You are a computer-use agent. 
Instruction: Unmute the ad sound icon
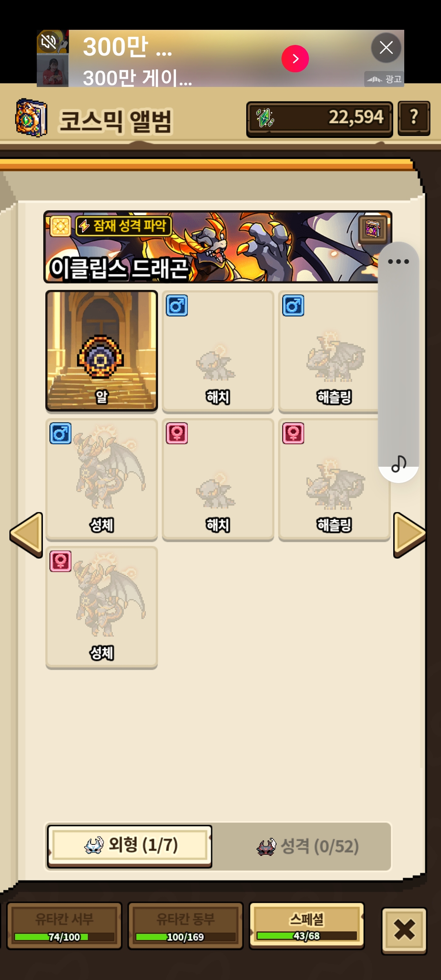point(49,41)
